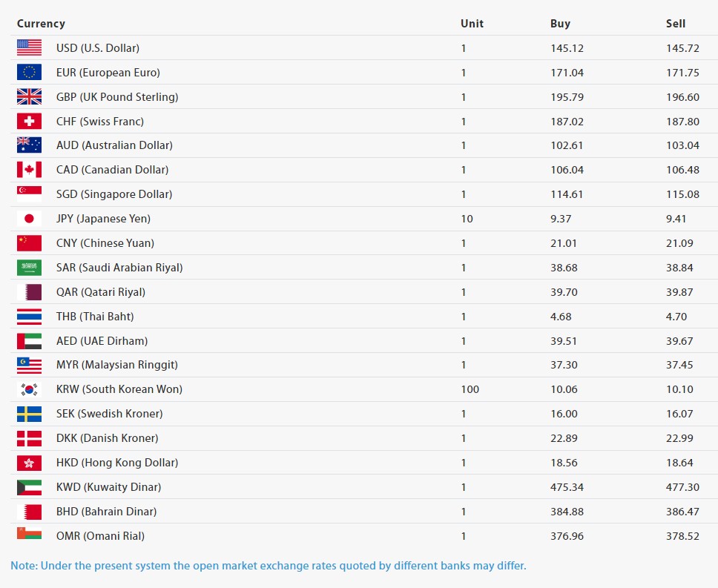Image resolution: width=718 pixels, height=588 pixels.
Task: Click the Sell column header
Action: (675, 24)
